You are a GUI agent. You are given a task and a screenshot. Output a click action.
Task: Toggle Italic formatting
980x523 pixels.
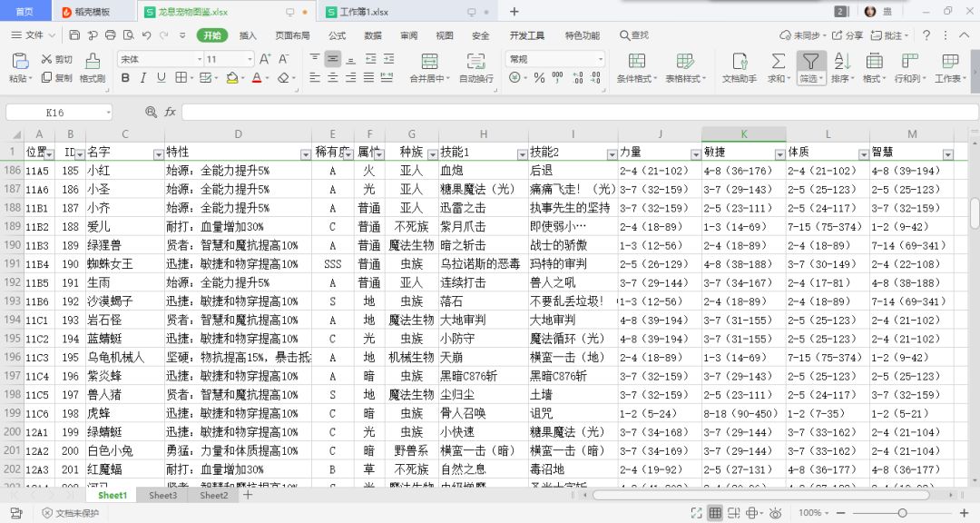pos(143,77)
